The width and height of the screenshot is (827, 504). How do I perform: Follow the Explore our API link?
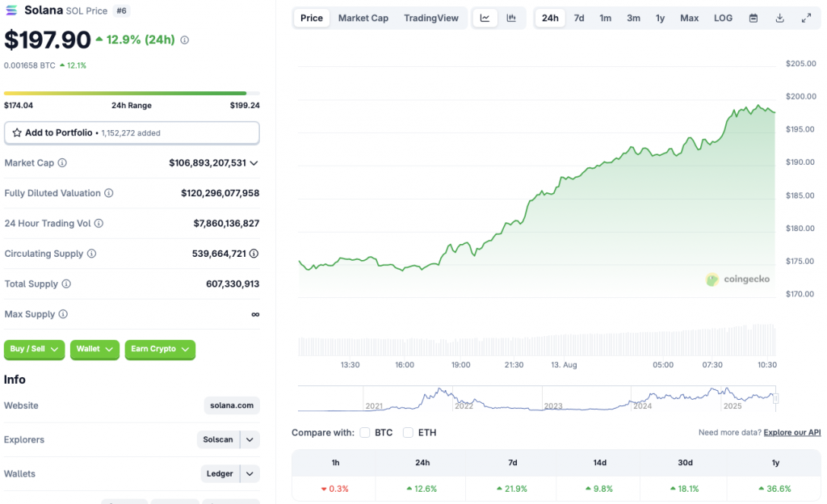pyautogui.click(x=792, y=432)
